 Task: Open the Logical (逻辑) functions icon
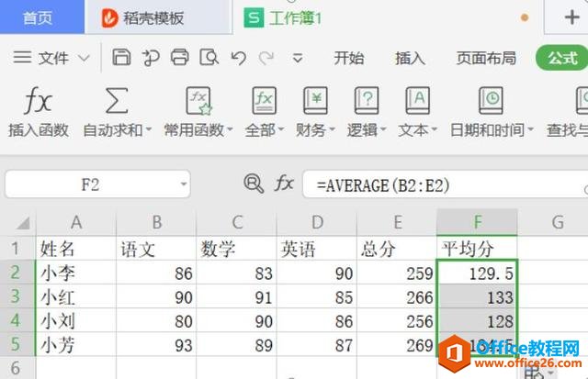click(367, 101)
